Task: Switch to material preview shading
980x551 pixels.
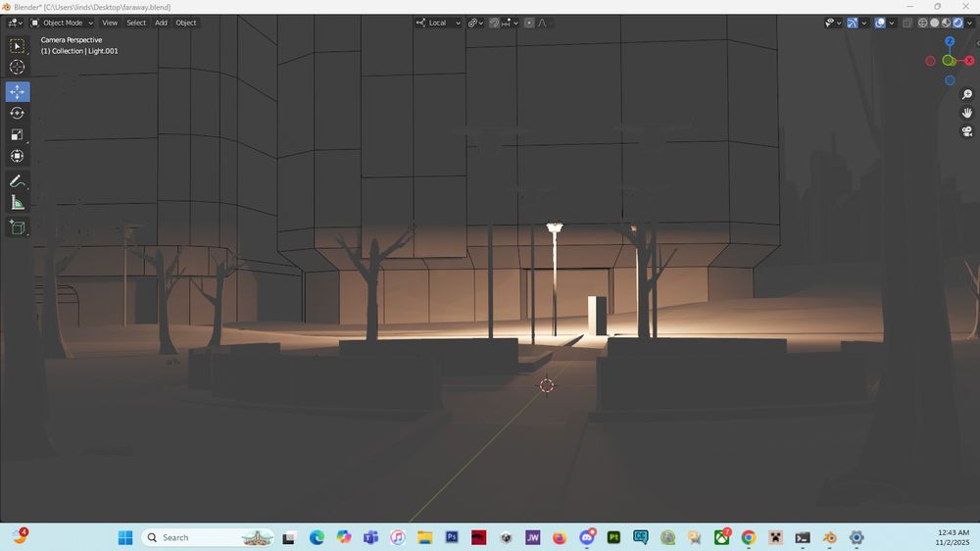Action: pos(947,23)
